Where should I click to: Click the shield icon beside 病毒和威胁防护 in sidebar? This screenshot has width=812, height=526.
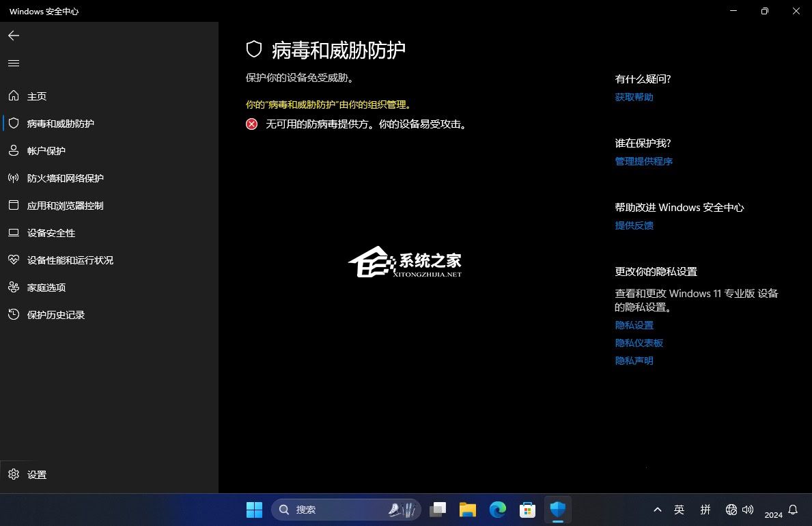14,124
